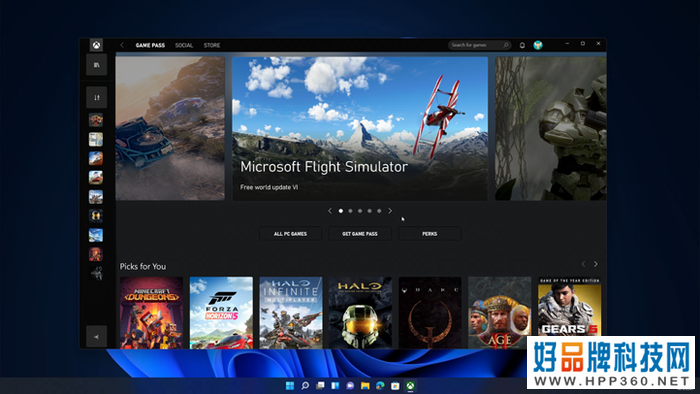
Task: Open the GAME PASS tab
Action: pos(150,45)
